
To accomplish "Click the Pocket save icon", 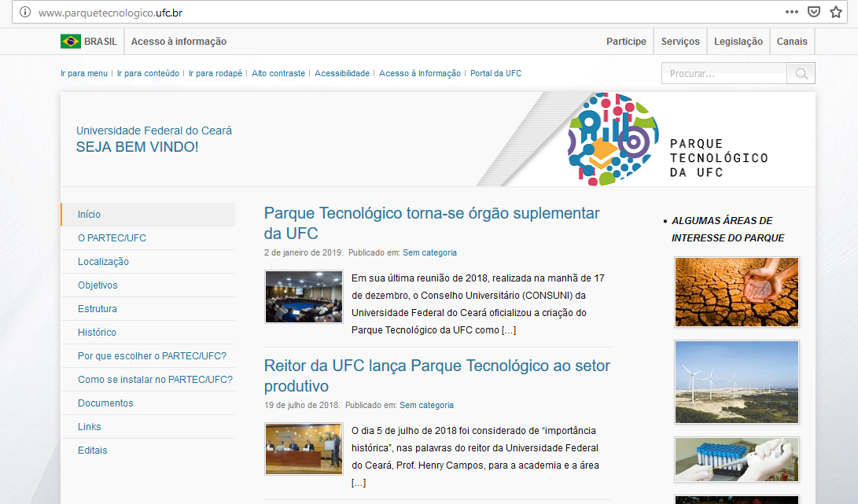I will [814, 13].
